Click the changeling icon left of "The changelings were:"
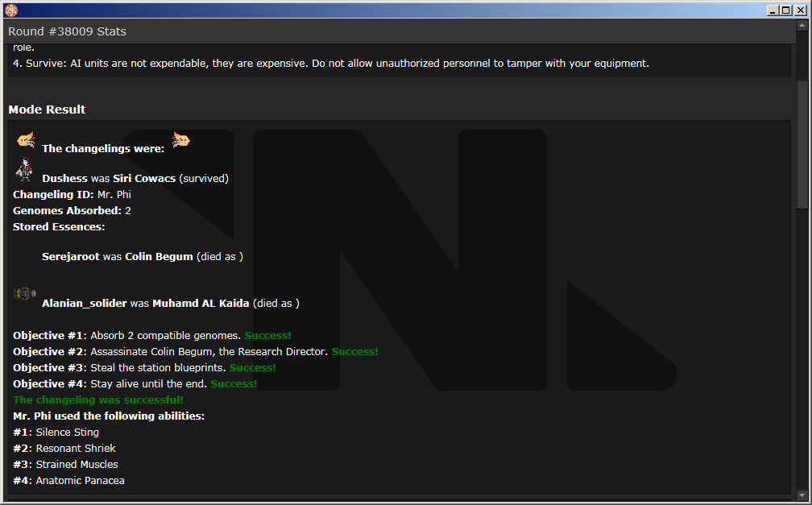812x505 pixels. pyautogui.click(x=26, y=140)
